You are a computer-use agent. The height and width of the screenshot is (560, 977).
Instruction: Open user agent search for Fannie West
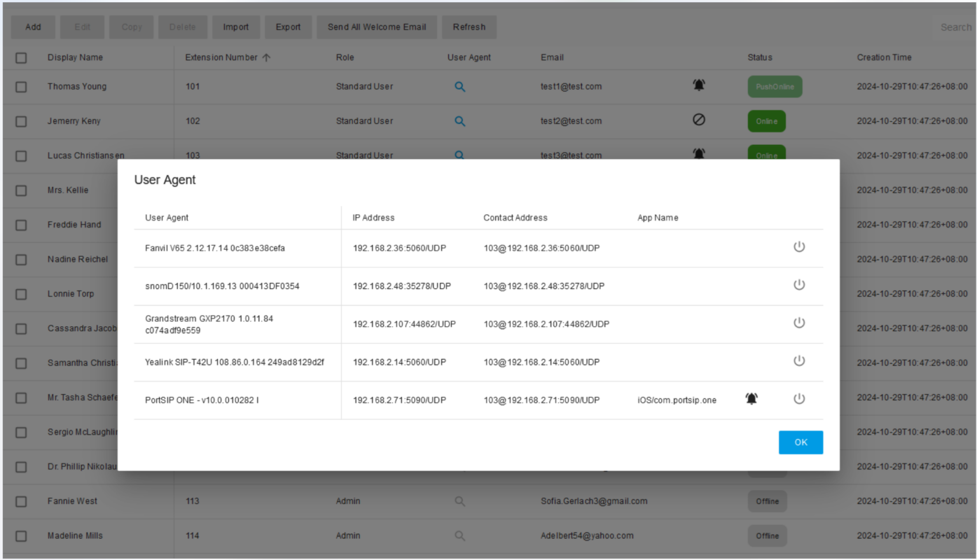[459, 501]
